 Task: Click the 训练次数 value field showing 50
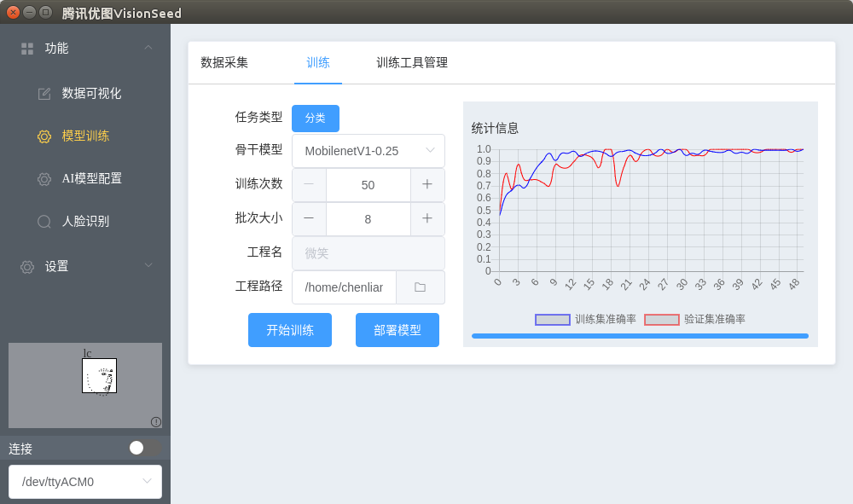[x=368, y=185]
